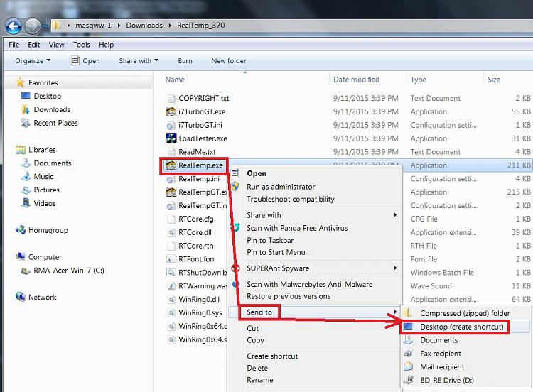Click the Libraries folder icon
This screenshot has height=392, width=533.
pyautogui.click(x=21, y=149)
